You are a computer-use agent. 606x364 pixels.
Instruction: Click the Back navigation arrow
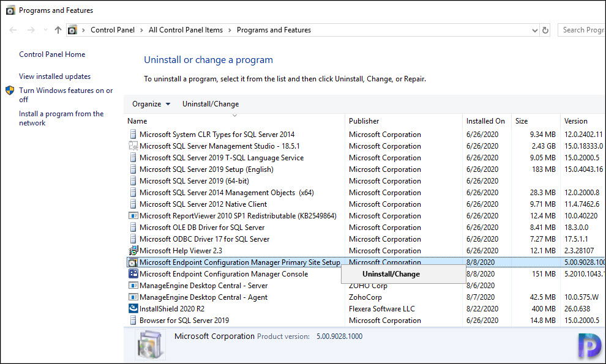pos(13,30)
